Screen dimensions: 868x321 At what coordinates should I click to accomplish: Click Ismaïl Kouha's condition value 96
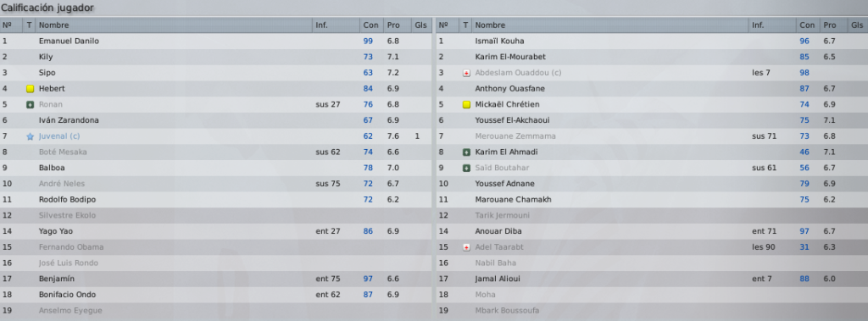(804, 41)
